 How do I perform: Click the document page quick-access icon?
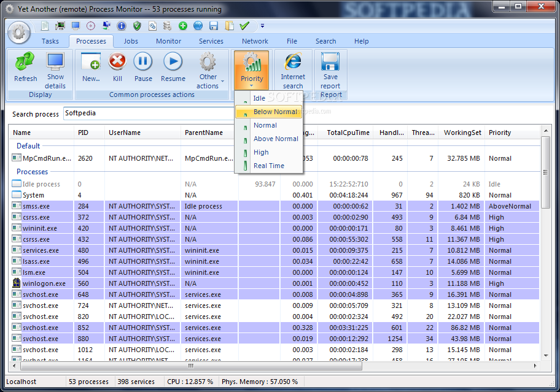coord(45,26)
